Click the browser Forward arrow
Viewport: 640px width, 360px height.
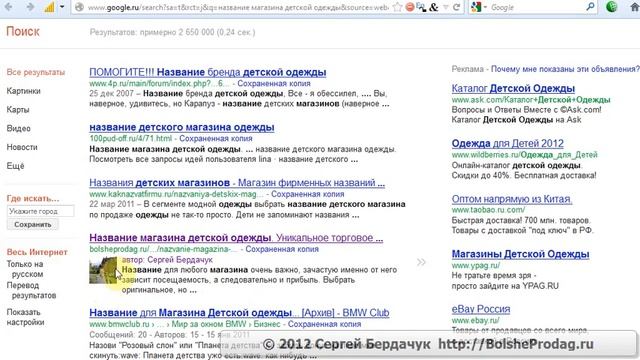click(30, 7)
